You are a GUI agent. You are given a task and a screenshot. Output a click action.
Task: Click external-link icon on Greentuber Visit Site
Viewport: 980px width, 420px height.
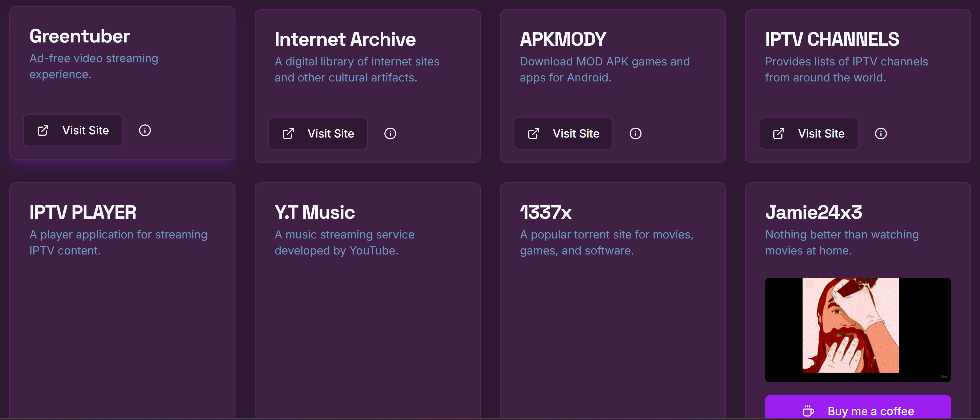click(x=43, y=131)
